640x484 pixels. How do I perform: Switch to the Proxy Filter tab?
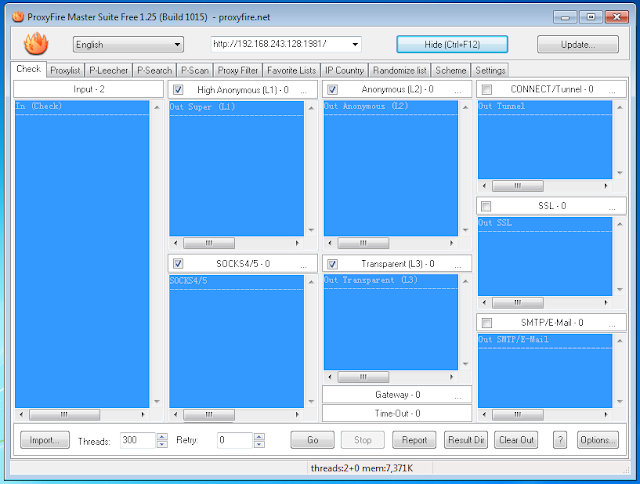238,70
